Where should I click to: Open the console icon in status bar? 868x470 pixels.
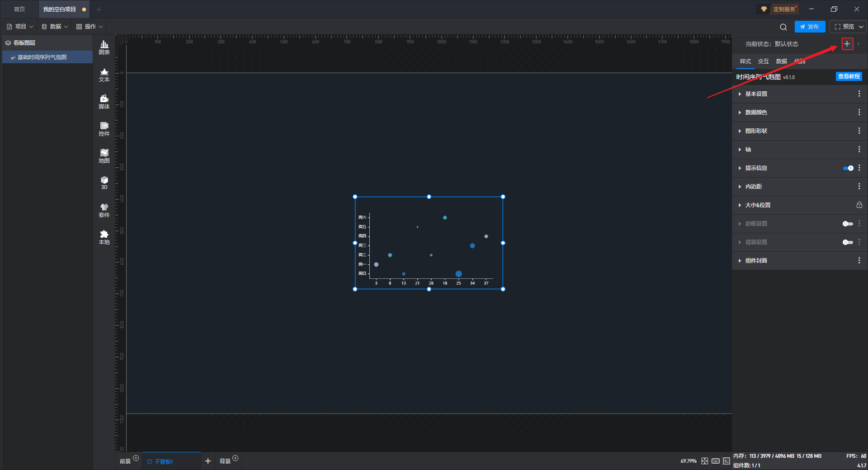[x=726, y=461]
